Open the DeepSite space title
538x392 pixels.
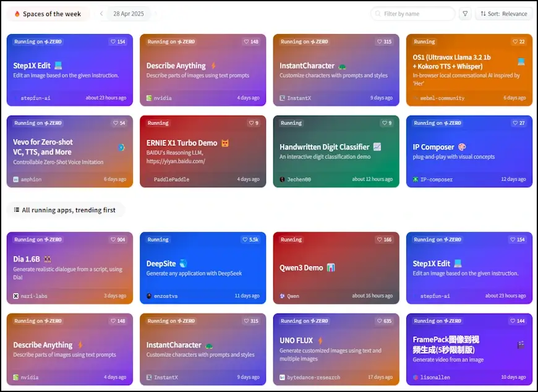coord(161,263)
